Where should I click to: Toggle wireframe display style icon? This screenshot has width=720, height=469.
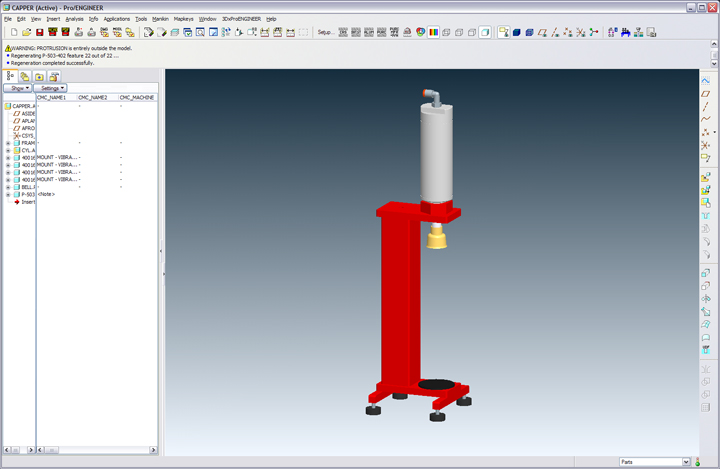(446, 32)
